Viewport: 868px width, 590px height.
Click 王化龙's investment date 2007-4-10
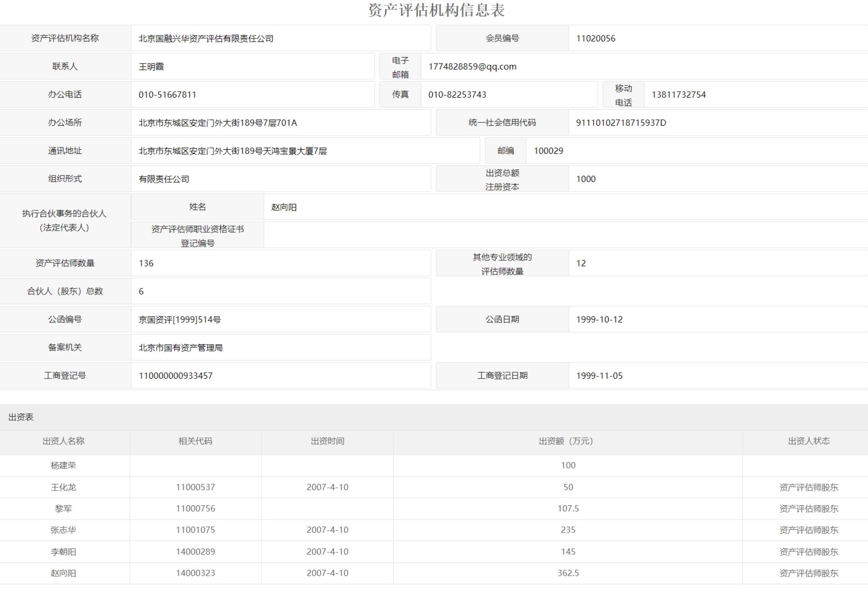327,487
